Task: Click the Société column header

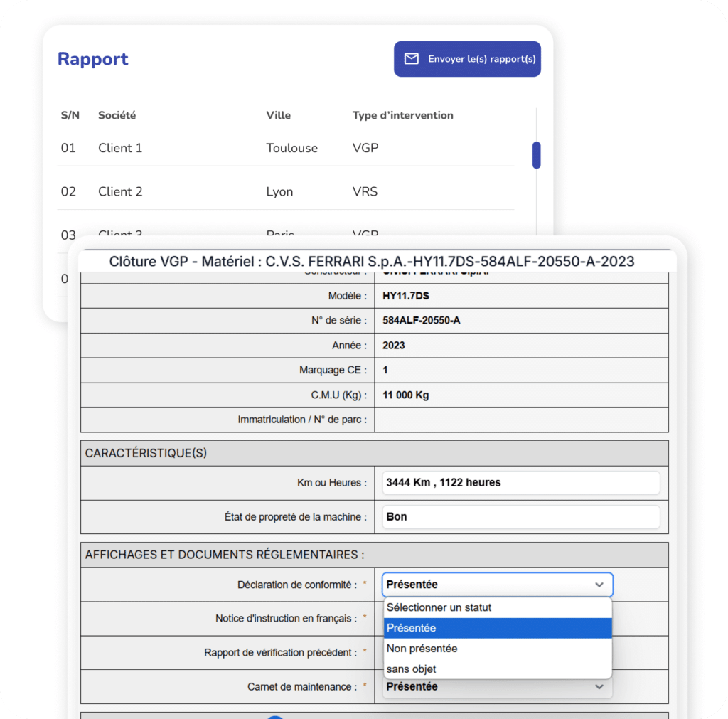Action: click(x=117, y=115)
